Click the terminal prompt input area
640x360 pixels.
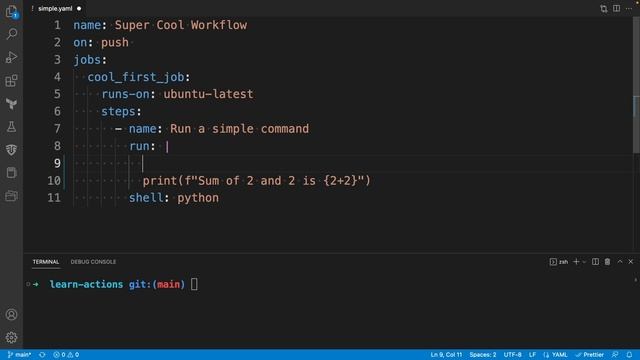point(194,284)
